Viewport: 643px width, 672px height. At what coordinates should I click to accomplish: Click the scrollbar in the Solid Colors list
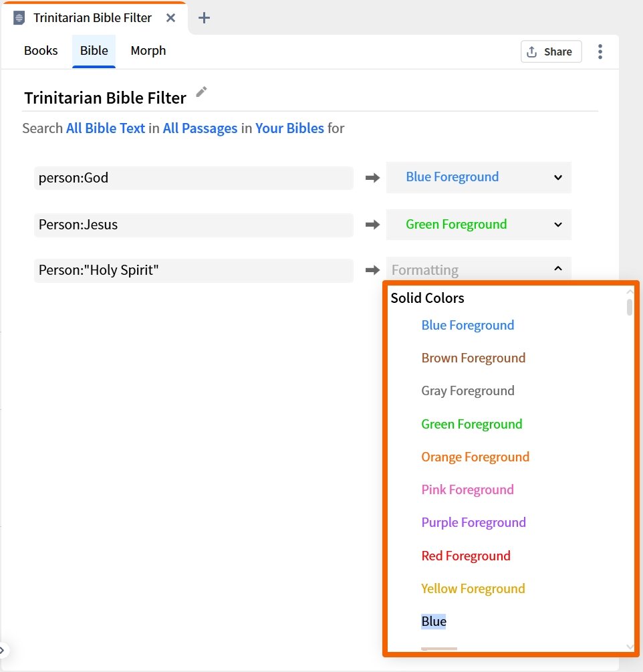629,308
